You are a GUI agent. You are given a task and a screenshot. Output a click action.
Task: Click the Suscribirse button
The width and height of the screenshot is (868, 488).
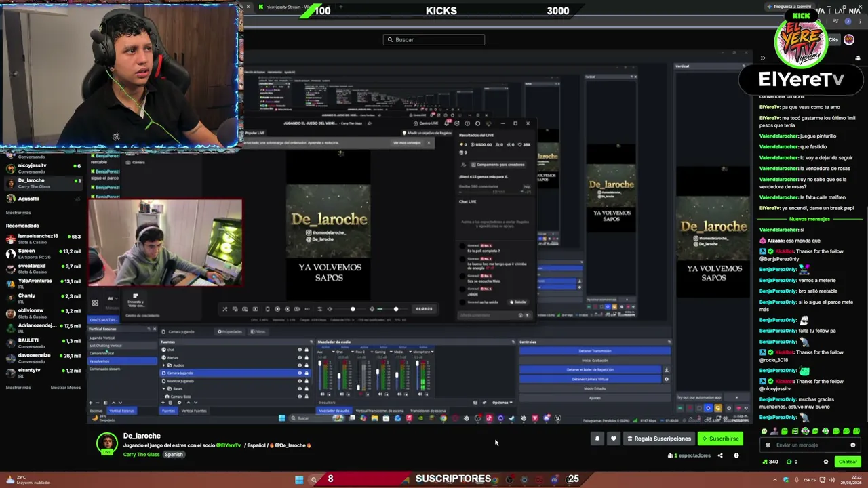pos(720,439)
